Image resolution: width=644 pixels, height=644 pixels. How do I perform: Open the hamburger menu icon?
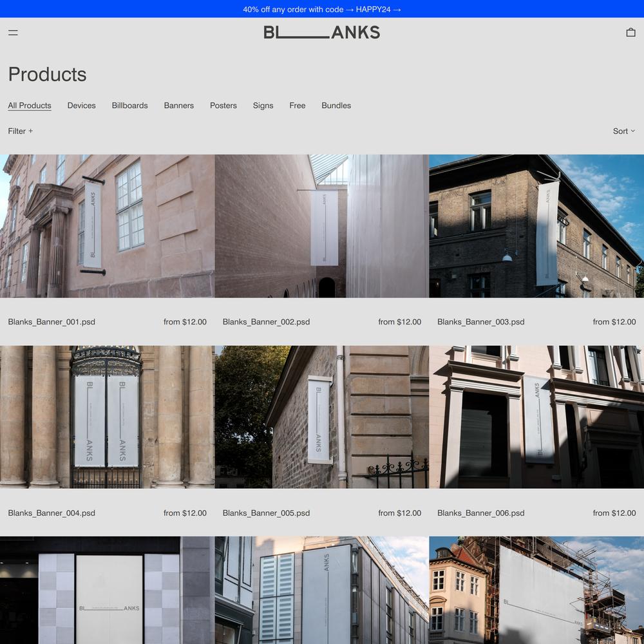coord(13,33)
